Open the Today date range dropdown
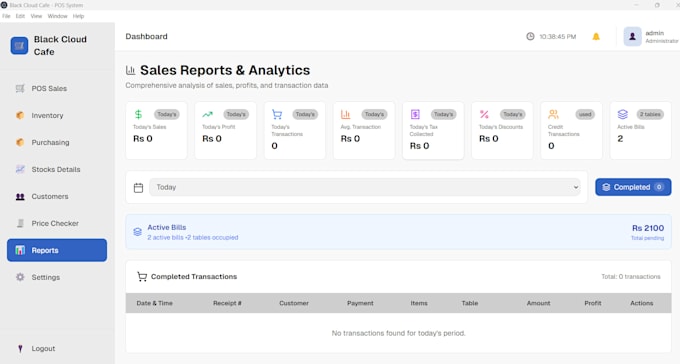 (365, 187)
